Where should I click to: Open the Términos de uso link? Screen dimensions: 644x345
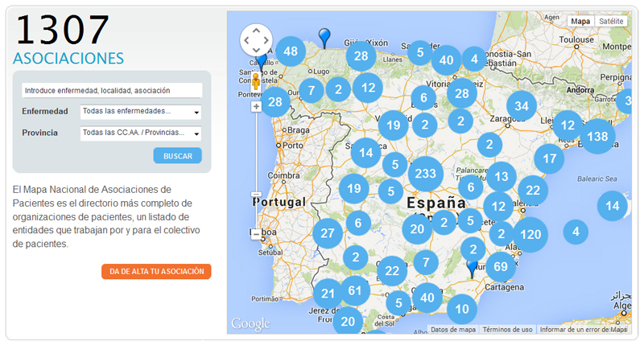[507, 330]
